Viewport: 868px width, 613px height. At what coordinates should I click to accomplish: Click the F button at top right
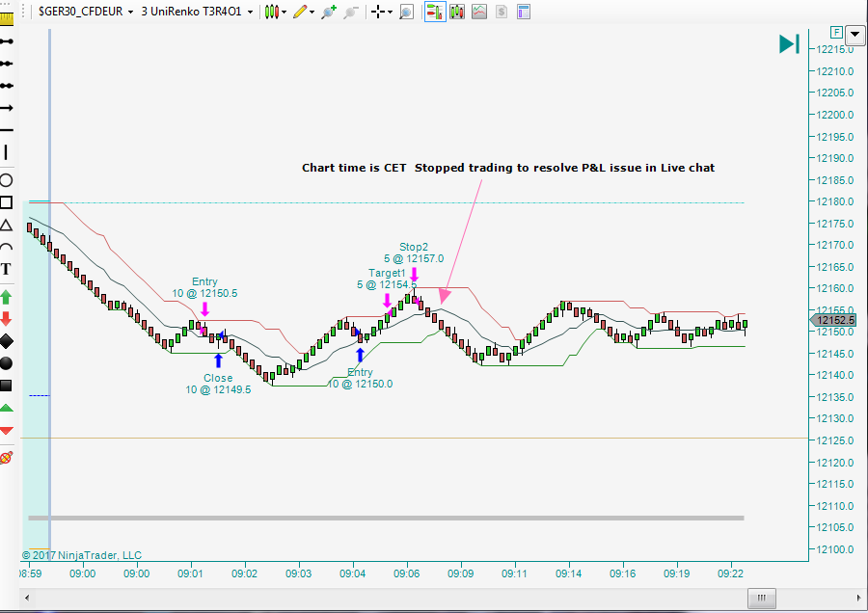(836, 32)
